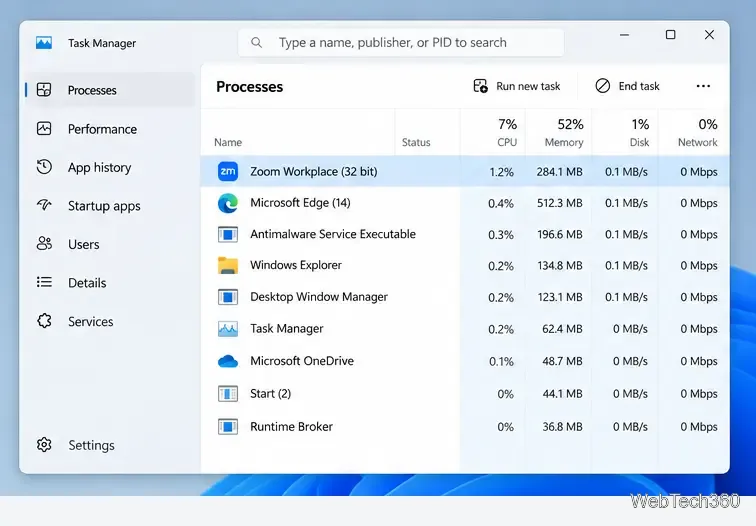Focus the name, publisher, or PID search box

tap(401, 42)
